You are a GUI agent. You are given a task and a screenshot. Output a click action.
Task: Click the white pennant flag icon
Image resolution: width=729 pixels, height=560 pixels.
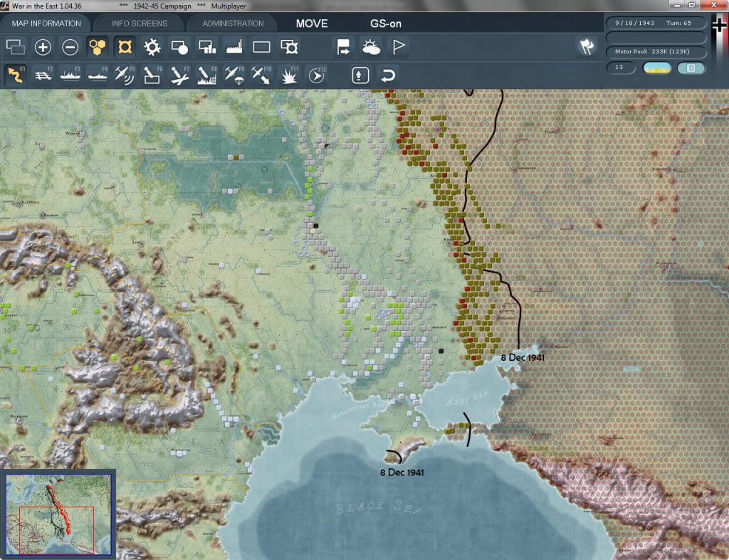pyautogui.click(x=399, y=47)
